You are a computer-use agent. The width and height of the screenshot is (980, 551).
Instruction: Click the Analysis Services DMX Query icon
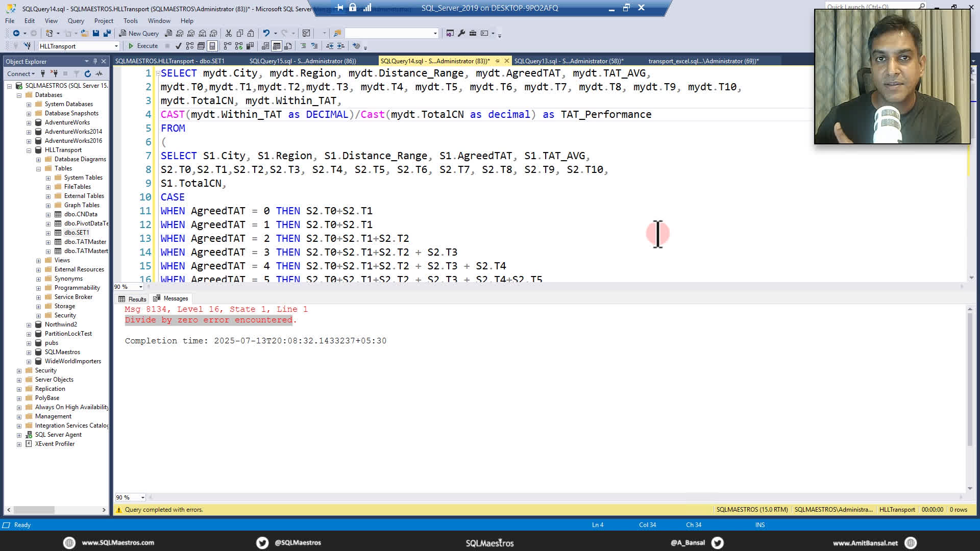point(191,33)
